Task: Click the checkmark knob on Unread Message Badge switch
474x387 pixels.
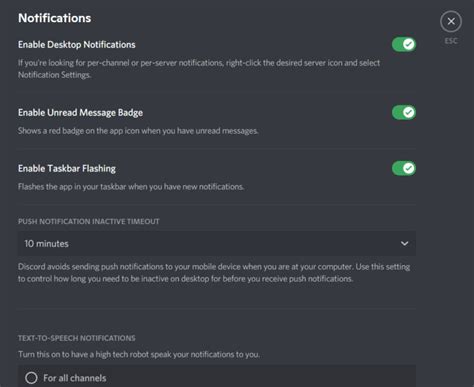Action: 409,112
